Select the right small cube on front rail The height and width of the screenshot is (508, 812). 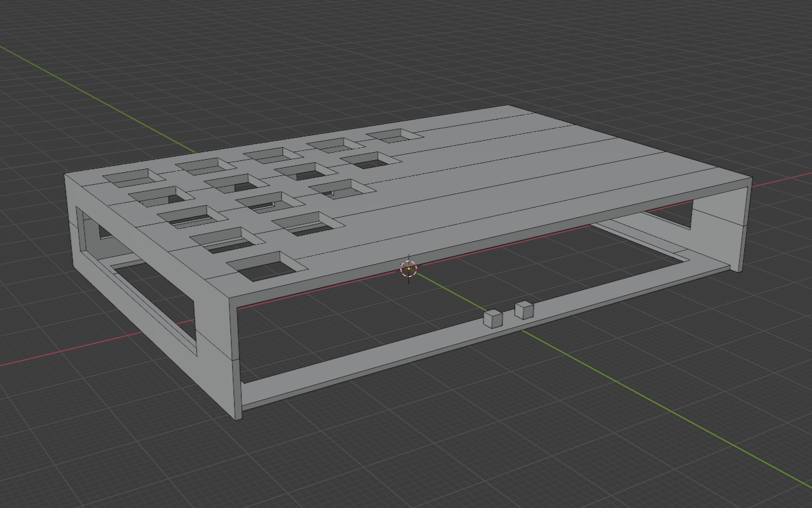point(524,310)
